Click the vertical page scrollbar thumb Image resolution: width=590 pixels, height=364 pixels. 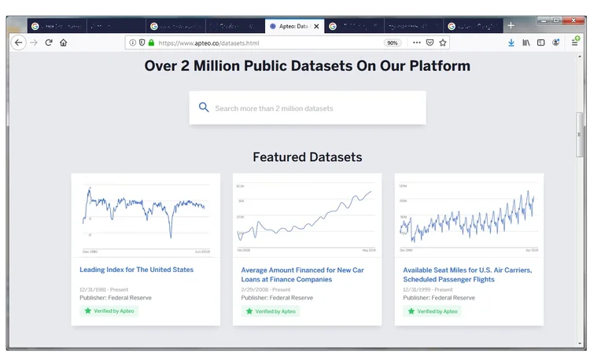(x=580, y=134)
